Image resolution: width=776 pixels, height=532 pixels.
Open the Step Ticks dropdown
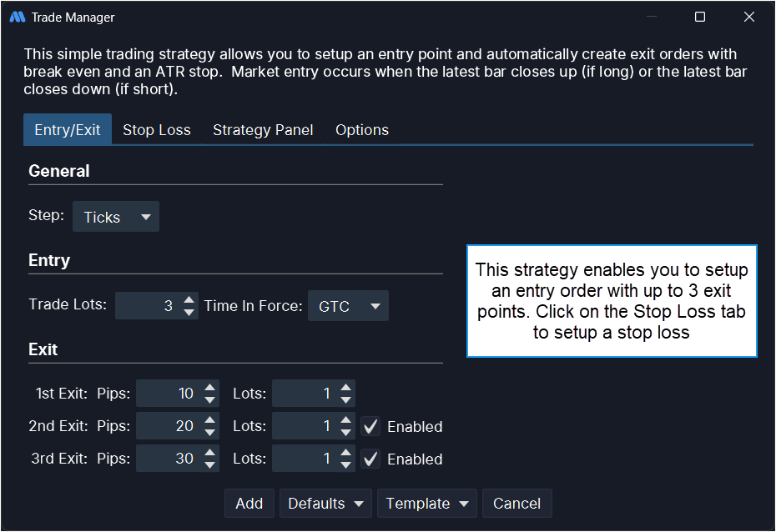[x=116, y=217]
